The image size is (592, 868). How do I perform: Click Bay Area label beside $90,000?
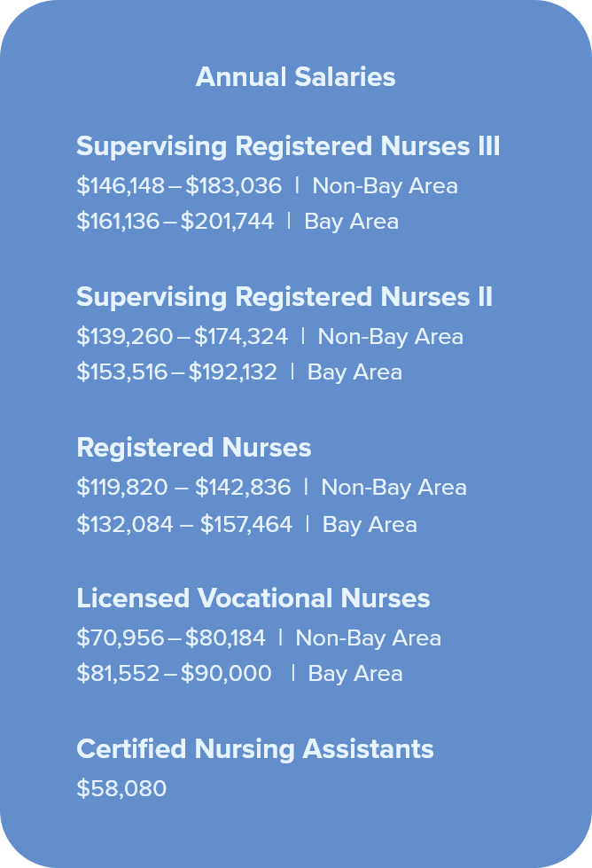tap(354, 673)
